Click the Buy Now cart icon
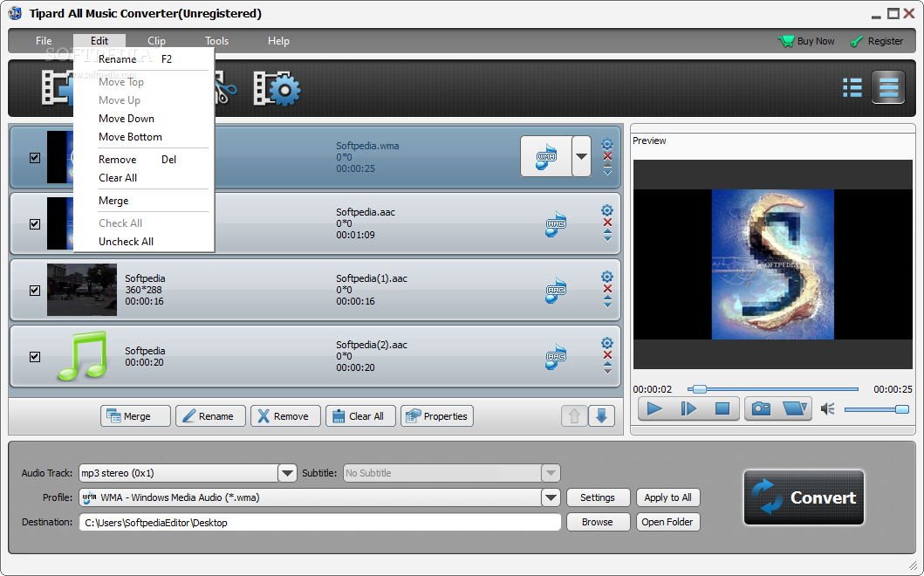Screen dimensions: 924x576 [786, 41]
